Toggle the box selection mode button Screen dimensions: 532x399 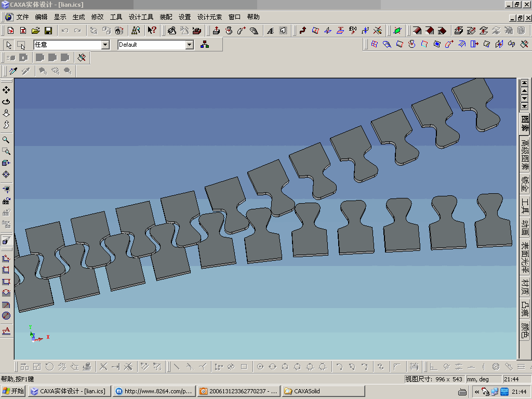(21, 45)
